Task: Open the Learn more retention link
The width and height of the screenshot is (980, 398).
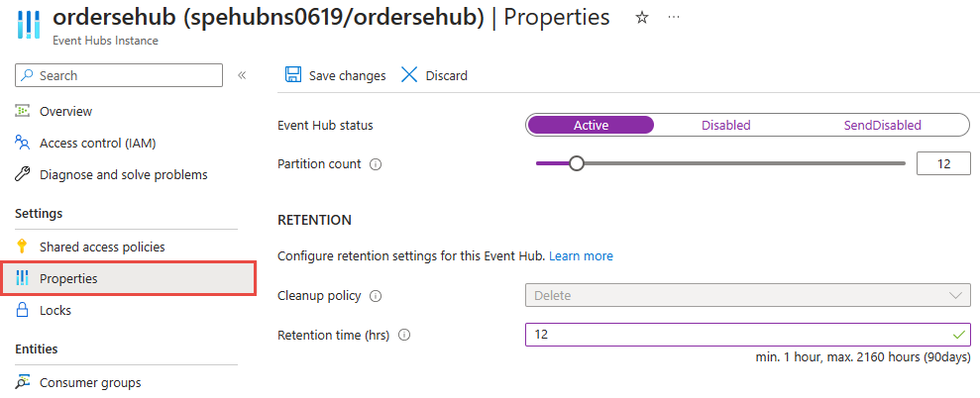Action: pyautogui.click(x=581, y=255)
